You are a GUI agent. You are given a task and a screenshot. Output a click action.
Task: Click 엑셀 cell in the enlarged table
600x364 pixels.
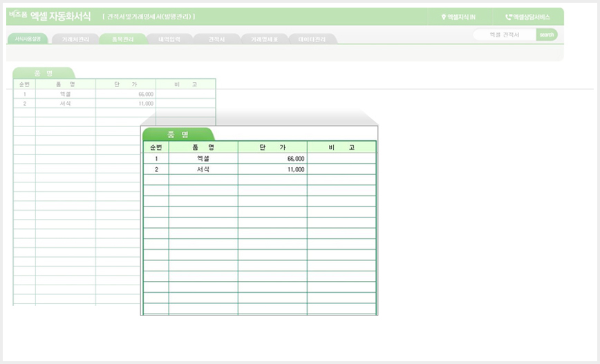[x=203, y=158]
